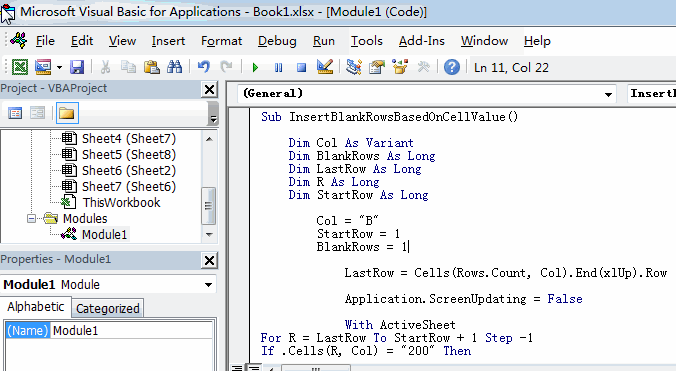Image resolution: width=676 pixels, height=371 pixels.
Task: Open the View menu
Action: pos(122,41)
